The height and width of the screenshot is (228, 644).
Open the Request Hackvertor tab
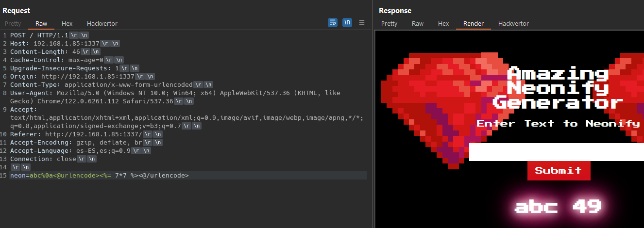102,23
